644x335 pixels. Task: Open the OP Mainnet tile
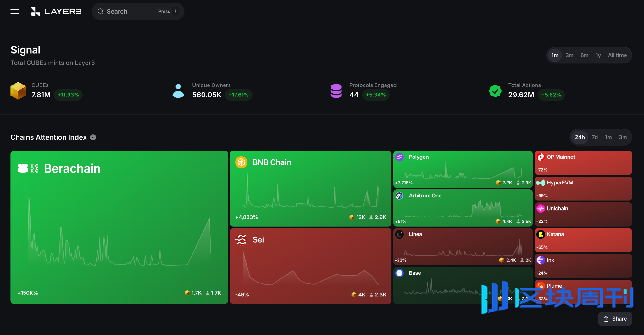click(x=583, y=163)
